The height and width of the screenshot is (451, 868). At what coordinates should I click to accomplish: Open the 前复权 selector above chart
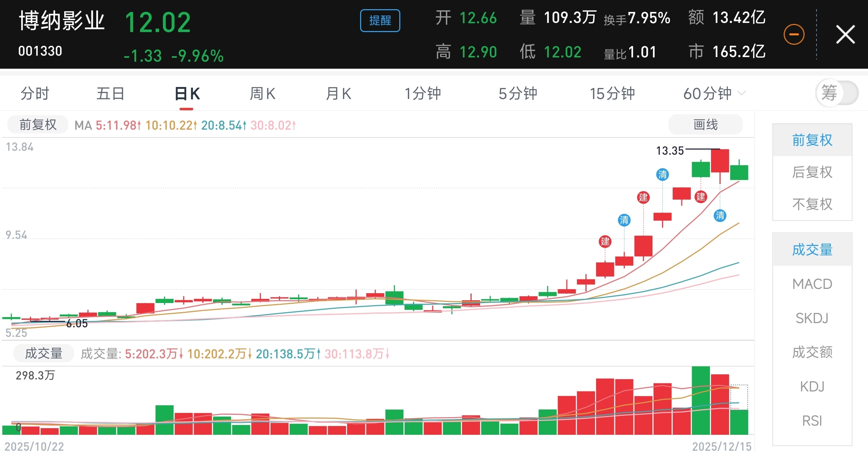tap(38, 125)
